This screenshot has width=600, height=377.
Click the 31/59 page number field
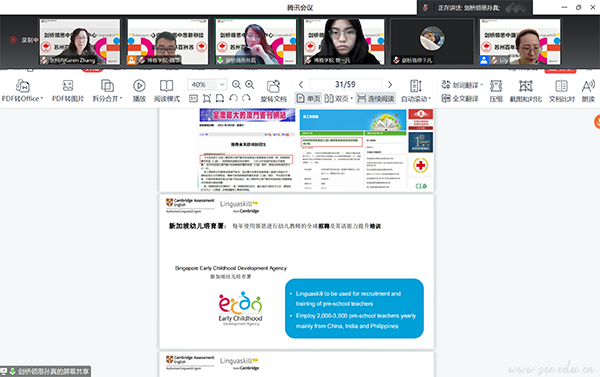point(345,84)
